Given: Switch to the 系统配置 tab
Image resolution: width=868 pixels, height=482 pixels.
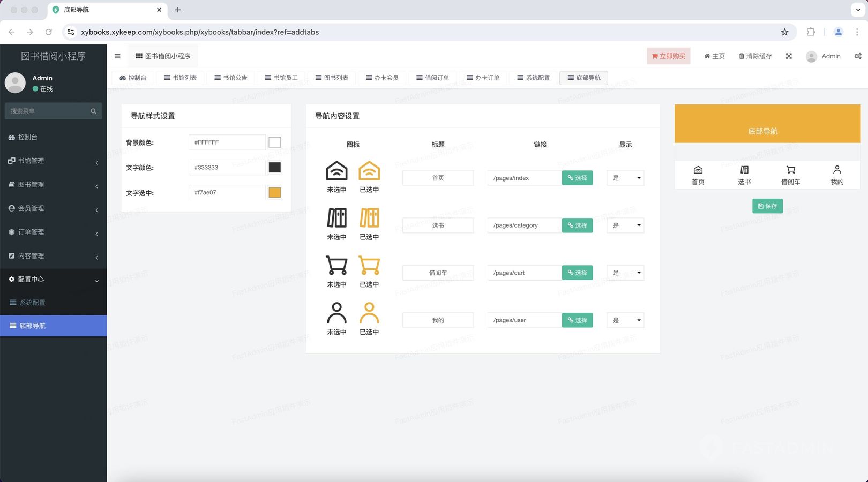Looking at the screenshot, I should click(533, 78).
